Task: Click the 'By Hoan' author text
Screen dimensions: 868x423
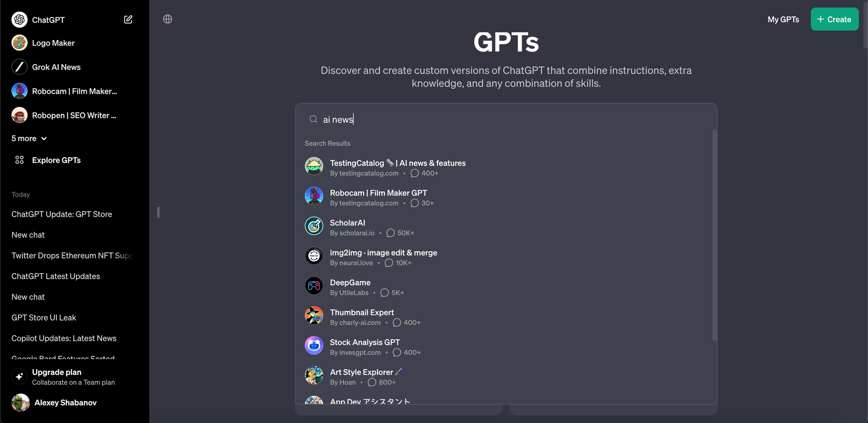Action: (343, 382)
